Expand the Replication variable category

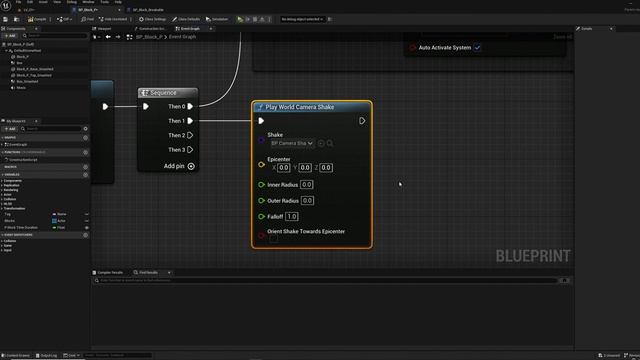(2, 185)
